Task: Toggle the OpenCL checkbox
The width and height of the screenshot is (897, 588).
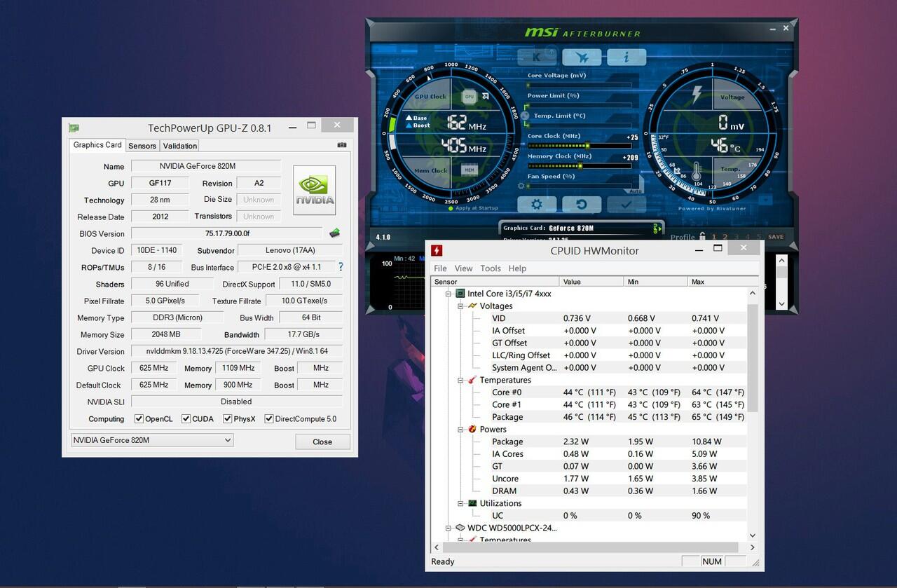Action: click(139, 419)
